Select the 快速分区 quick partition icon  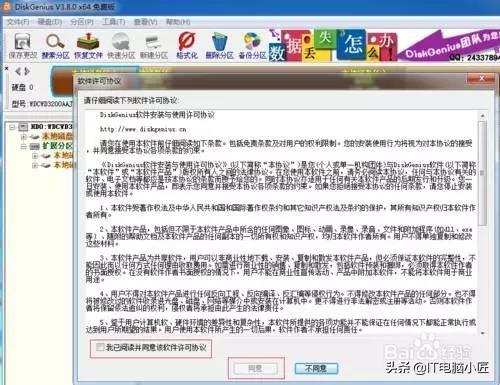point(121,46)
